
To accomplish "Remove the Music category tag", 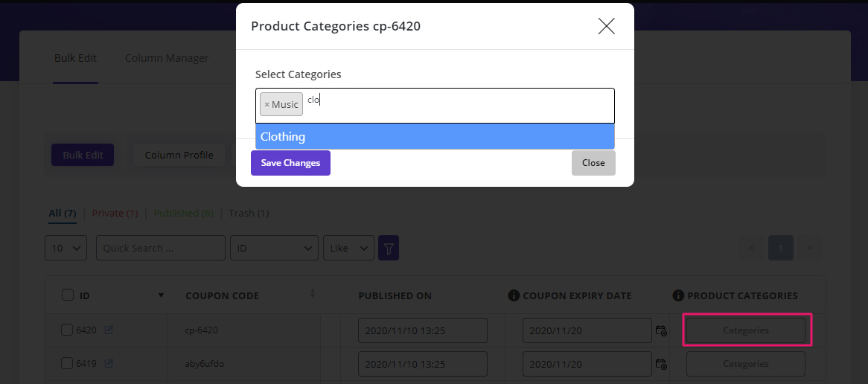I will pos(267,105).
